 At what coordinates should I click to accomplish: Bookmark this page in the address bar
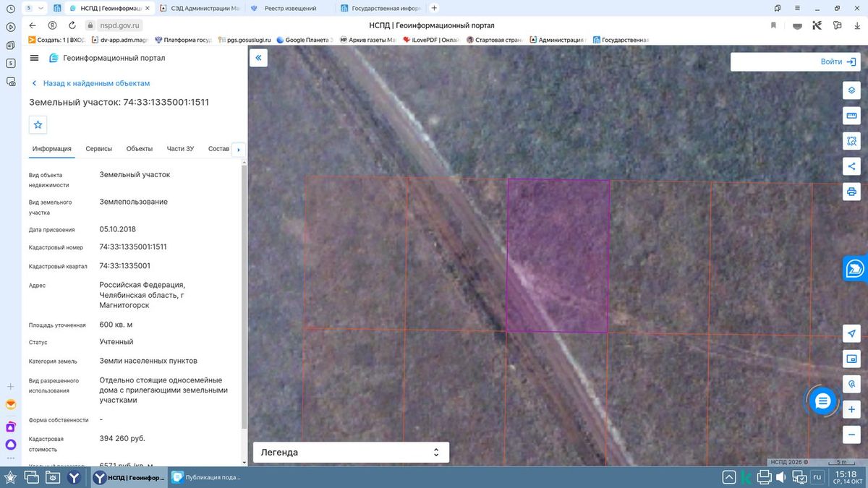(773, 25)
